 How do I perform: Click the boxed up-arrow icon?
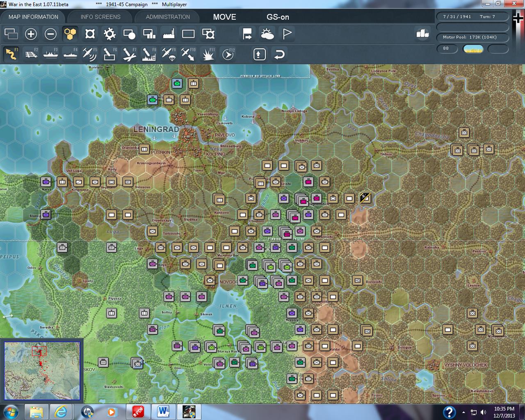tap(260, 54)
